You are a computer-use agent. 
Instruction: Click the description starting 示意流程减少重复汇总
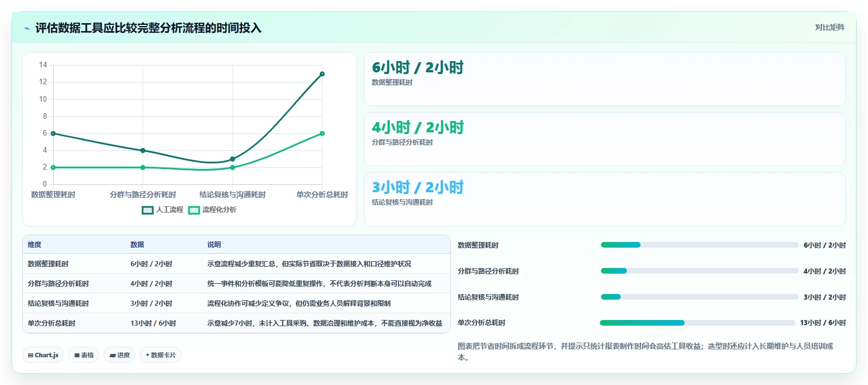309,264
